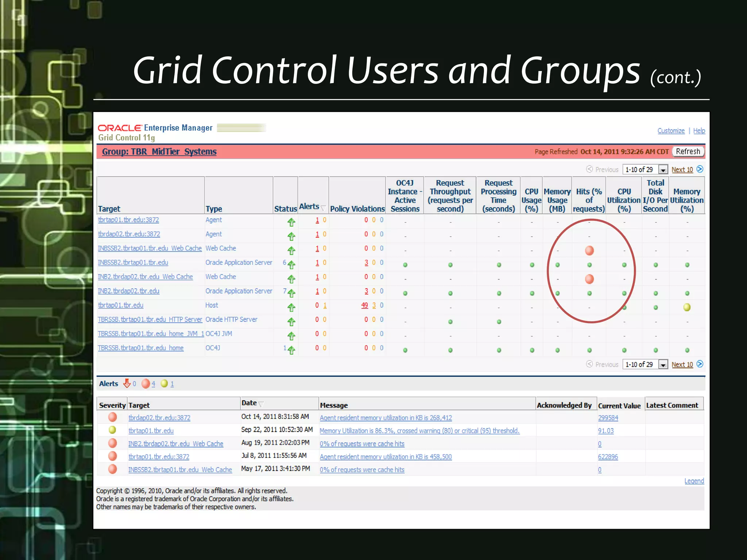
Task: Click critical severity icon for May 17, 2011 alert
Action: pos(113,469)
